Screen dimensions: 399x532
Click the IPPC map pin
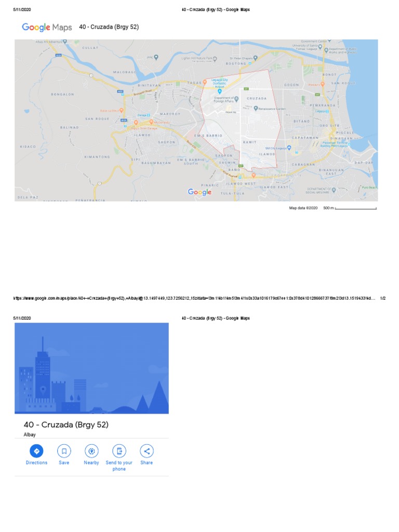coord(156,57)
